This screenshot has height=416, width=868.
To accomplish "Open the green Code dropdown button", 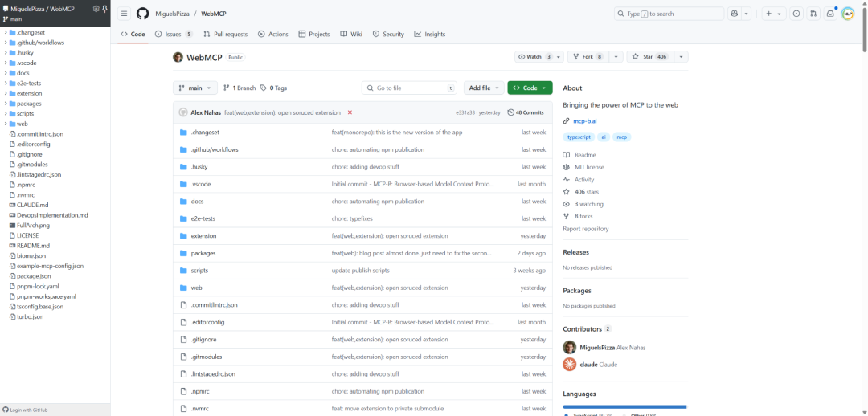I will [x=530, y=88].
